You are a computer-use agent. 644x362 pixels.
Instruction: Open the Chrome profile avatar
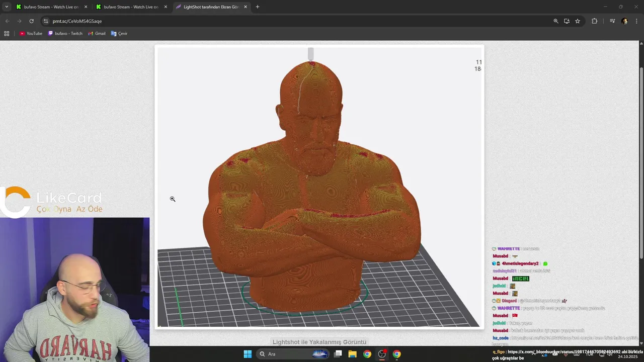point(624,21)
